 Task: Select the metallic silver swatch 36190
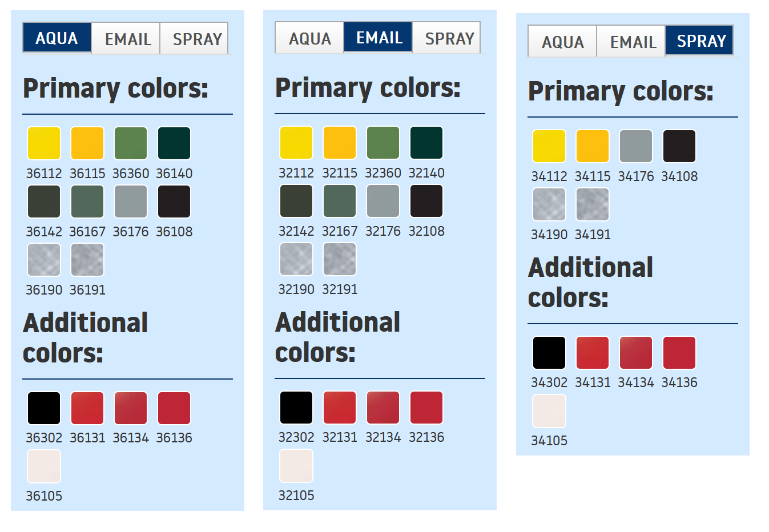[x=44, y=260]
